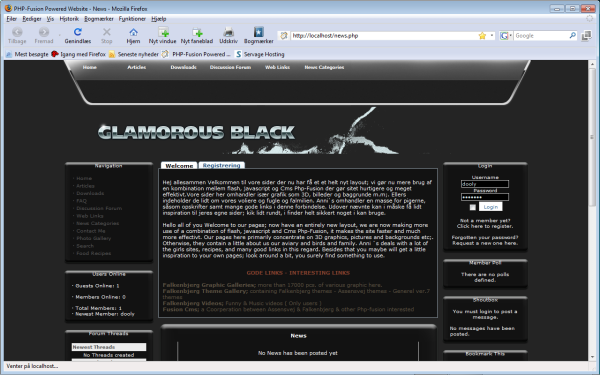Open the address bar history dropdown arrow
The image size is (600, 375).
click(492, 36)
